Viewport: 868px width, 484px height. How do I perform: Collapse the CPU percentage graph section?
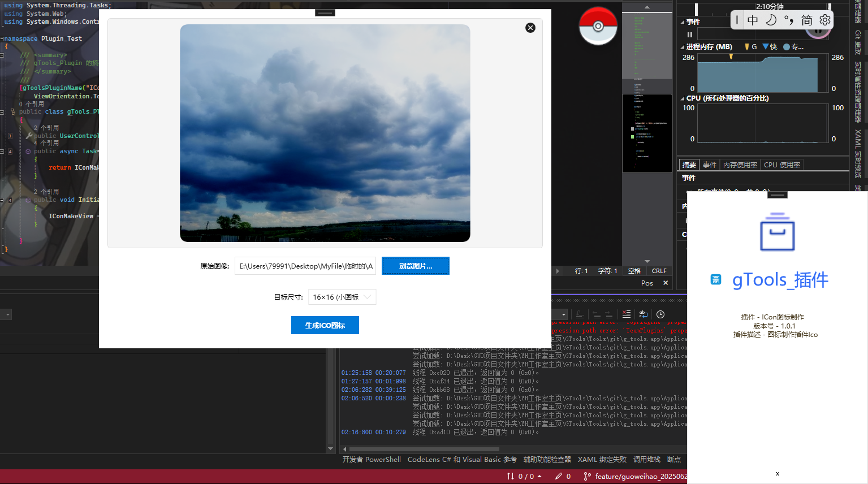(x=683, y=98)
